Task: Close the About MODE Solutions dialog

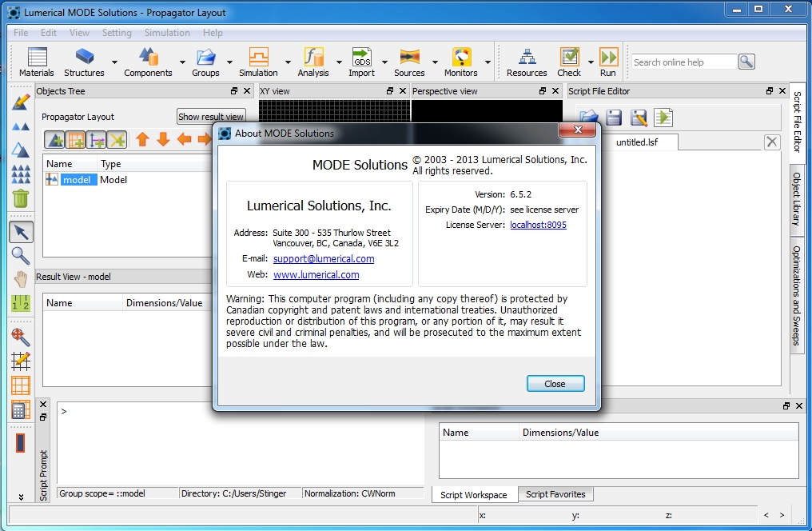Action: click(x=555, y=384)
